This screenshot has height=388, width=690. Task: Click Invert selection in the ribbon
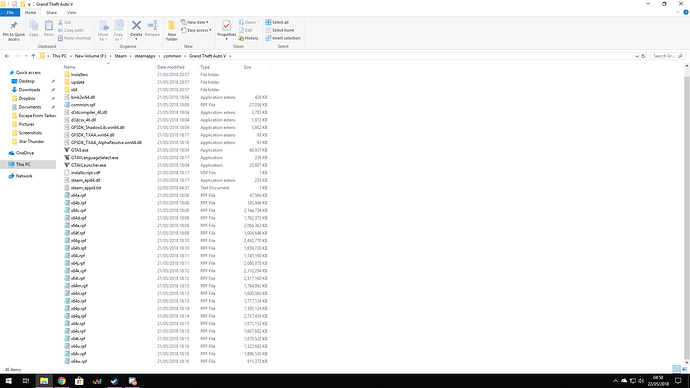pyautogui.click(x=283, y=38)
